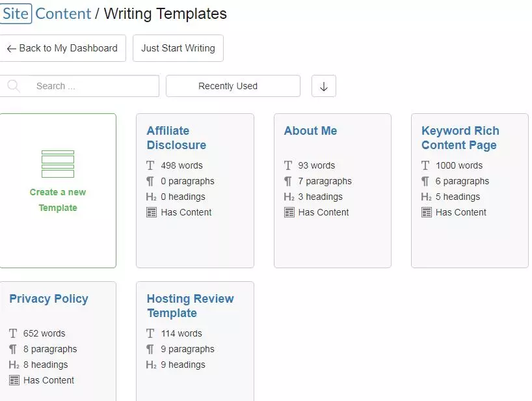This screenshot has height=401, width=532.
Task: Open the Affiliate Disclosure template
Action: (195, 191)
